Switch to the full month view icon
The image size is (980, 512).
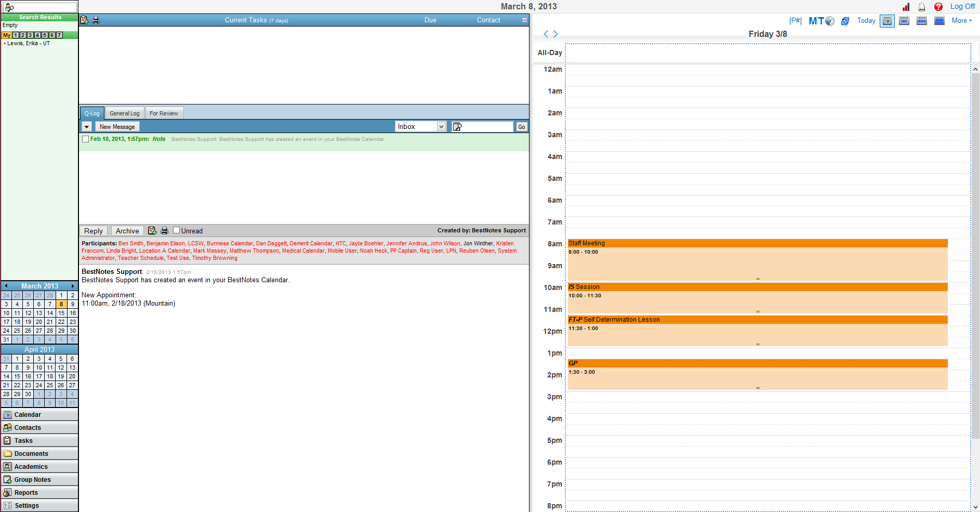coord(939,21)
